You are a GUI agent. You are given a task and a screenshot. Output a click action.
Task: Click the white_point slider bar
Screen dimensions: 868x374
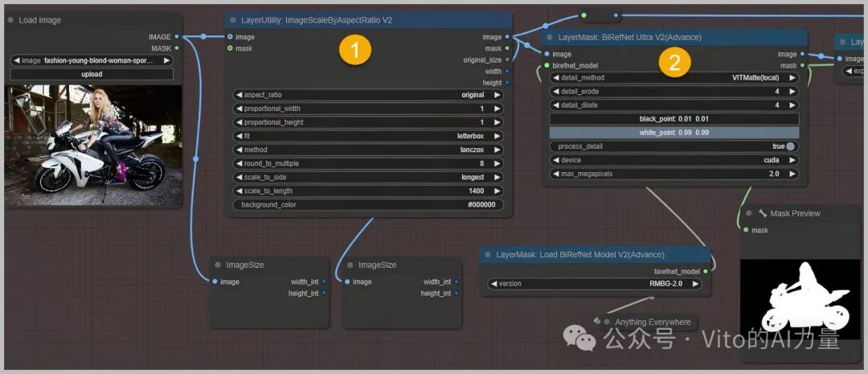coord(674,133)
